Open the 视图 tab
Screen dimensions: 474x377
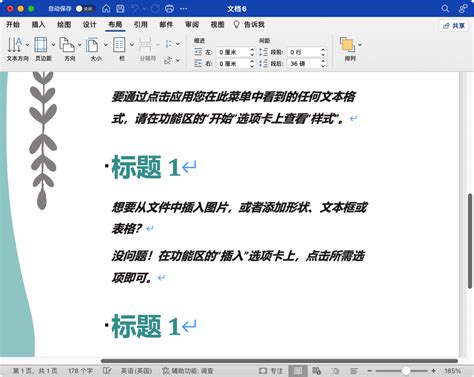pos(217,25)
